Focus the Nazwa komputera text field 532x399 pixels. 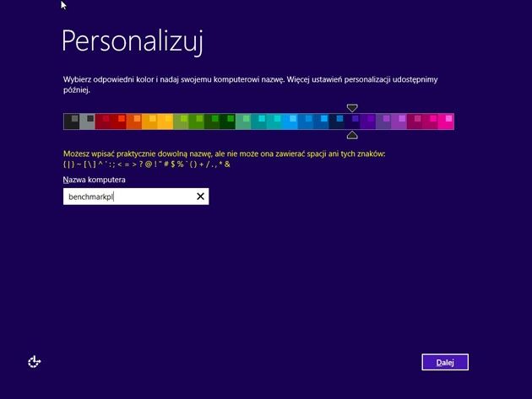point(136,197)
